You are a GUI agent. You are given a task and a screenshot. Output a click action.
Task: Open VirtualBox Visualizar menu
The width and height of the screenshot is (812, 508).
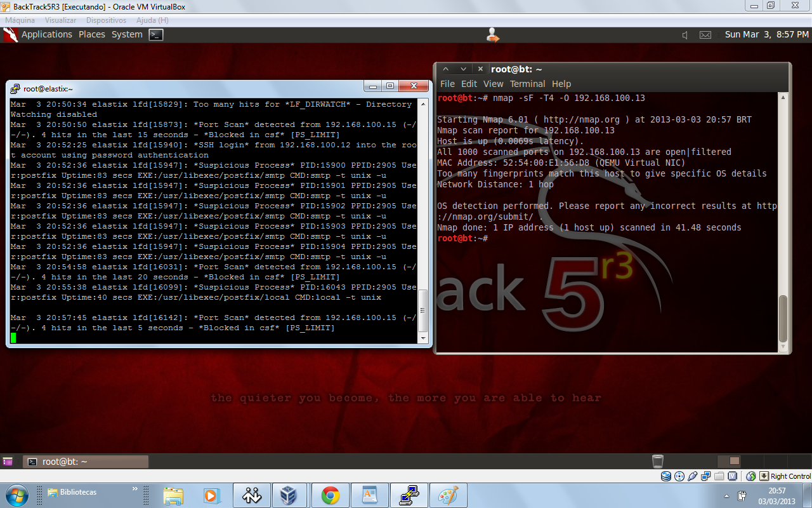point(60,21)
